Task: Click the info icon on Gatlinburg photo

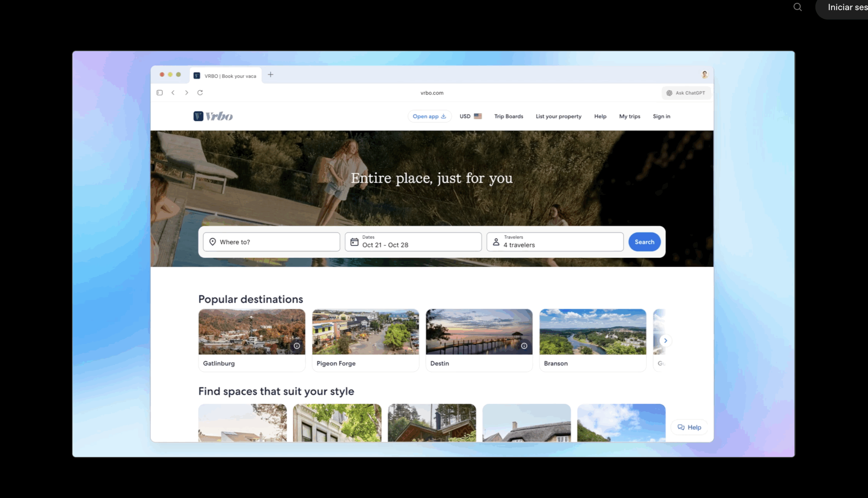Action: (297, 346)
